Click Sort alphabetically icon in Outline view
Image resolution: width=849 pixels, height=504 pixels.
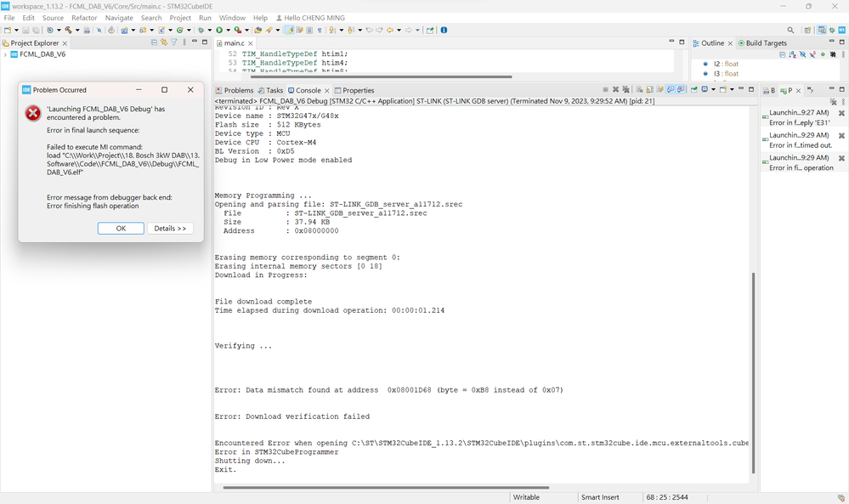pyautogui.click(x=793, y=54)
